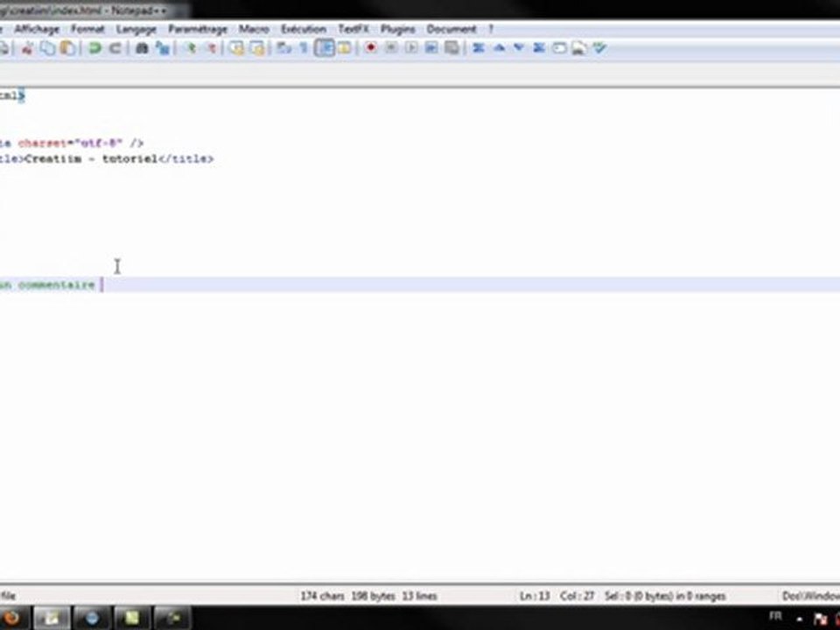The height and width of the screenshot is (630, 840).
Task: Click the title line 'Creatiim - tutoriel'
Action: (x=91, y=159)
